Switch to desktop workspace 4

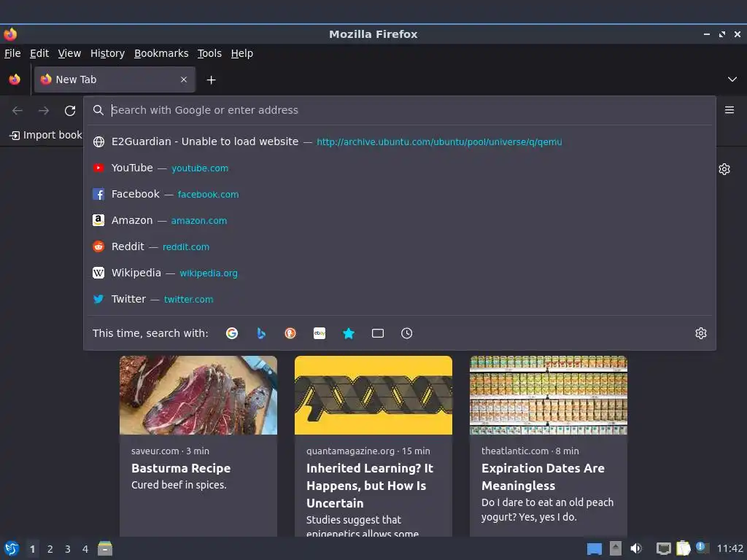[85, 549]
